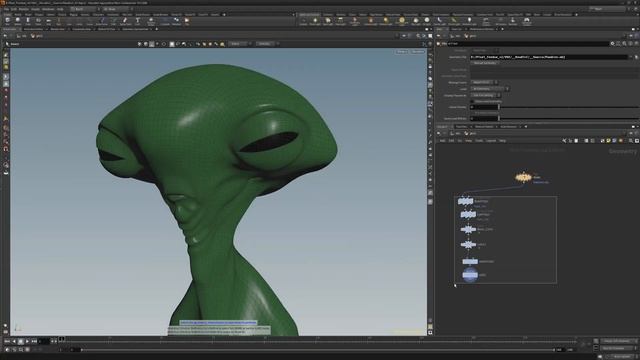Switch to the Modify shelf tab
Image resolution: width=640 pixels, height=360 pixels.
coord(18,15)
